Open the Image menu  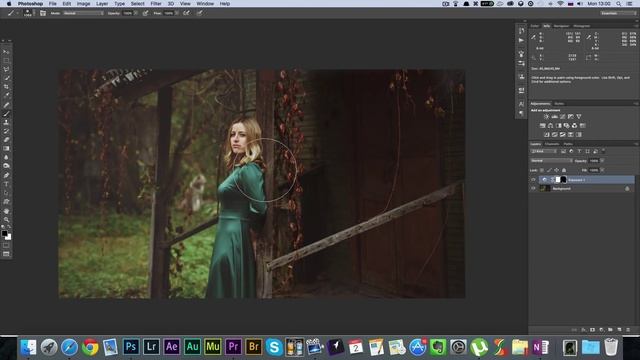(x=83, y=4)
